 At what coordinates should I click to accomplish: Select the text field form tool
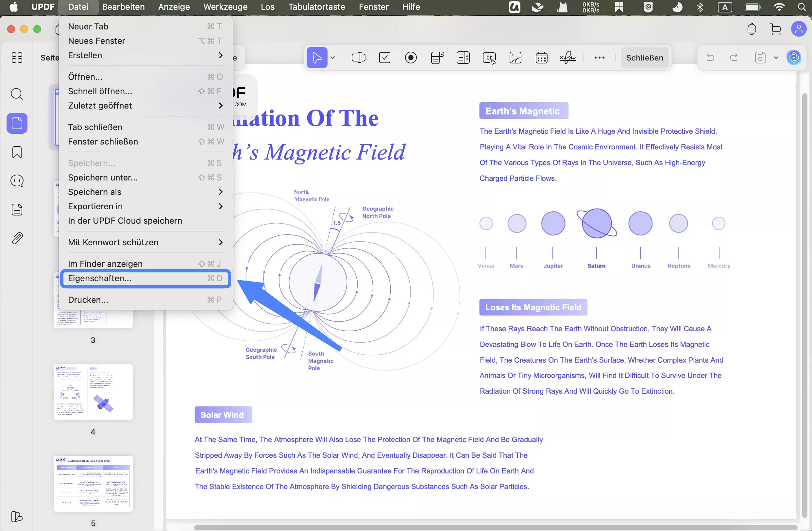tap(358, 57)
